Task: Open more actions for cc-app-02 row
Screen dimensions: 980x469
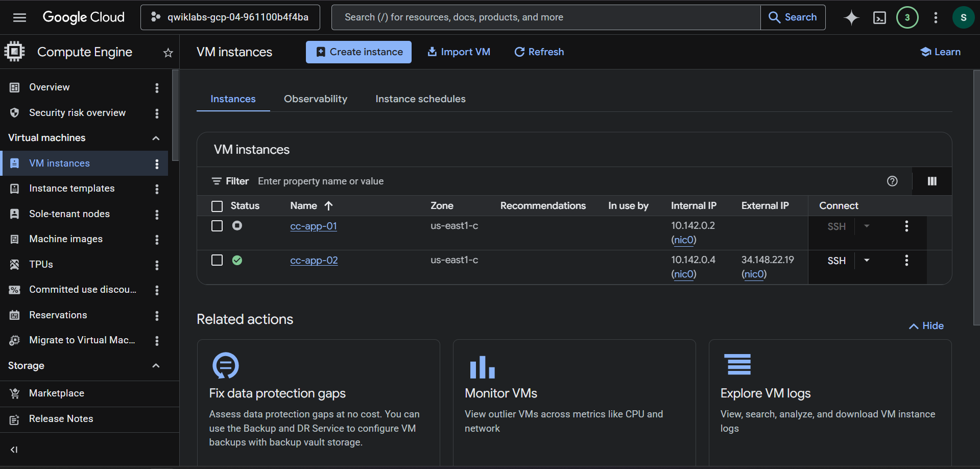Action: pyautogui.click(x=906, y=260)
